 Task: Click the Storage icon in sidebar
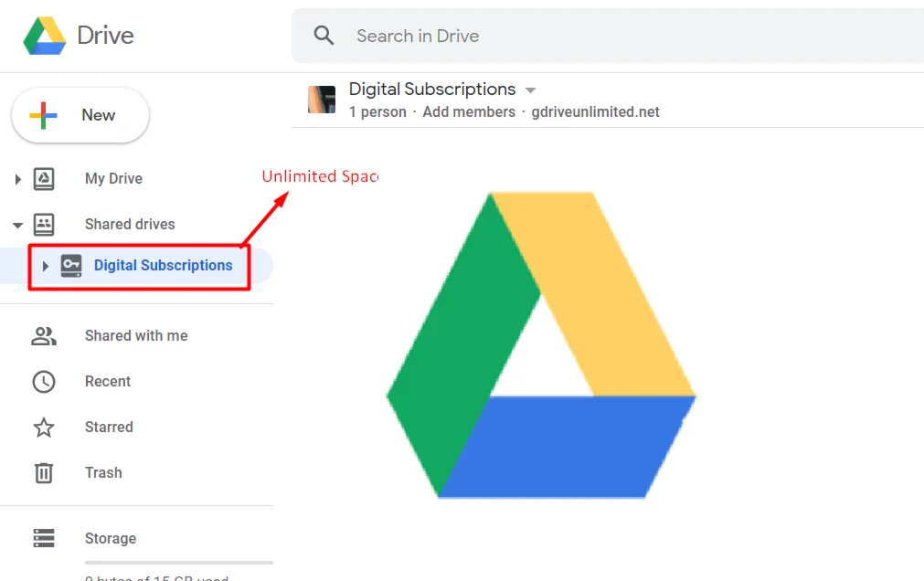point(44,539)
